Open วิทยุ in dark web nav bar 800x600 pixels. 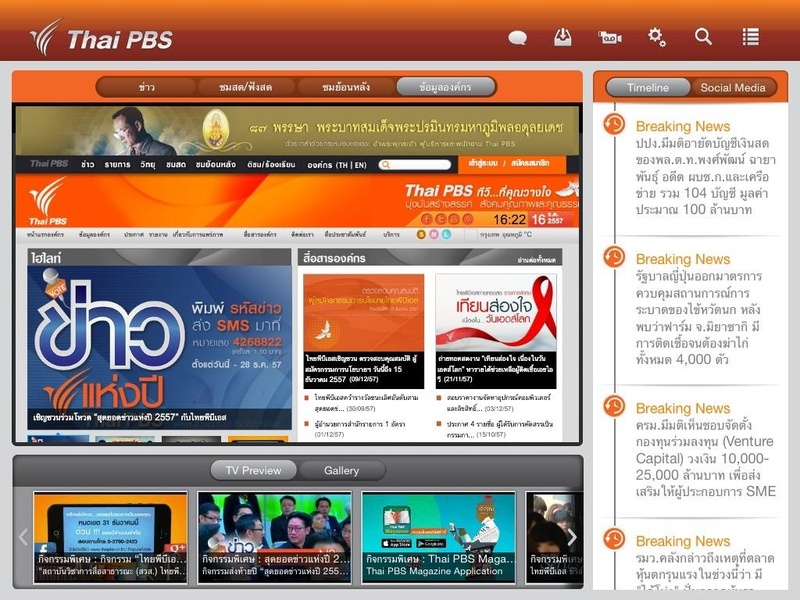[x=147, y=164]
